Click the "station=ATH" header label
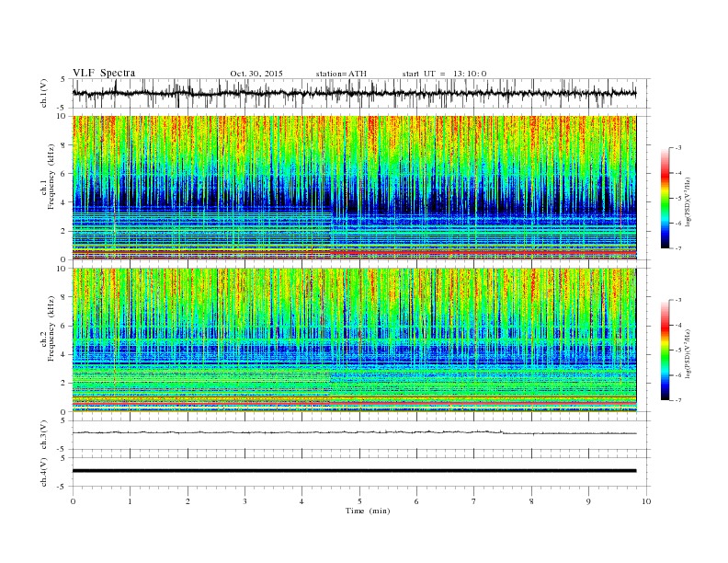Screen dimensions: 728x563 click(341, 74)
